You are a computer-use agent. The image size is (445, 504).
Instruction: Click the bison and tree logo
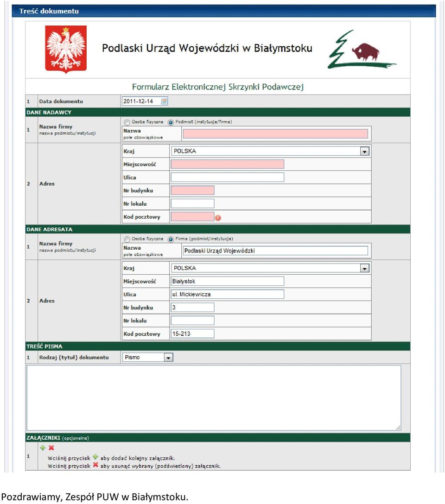[x=362, y=50]
